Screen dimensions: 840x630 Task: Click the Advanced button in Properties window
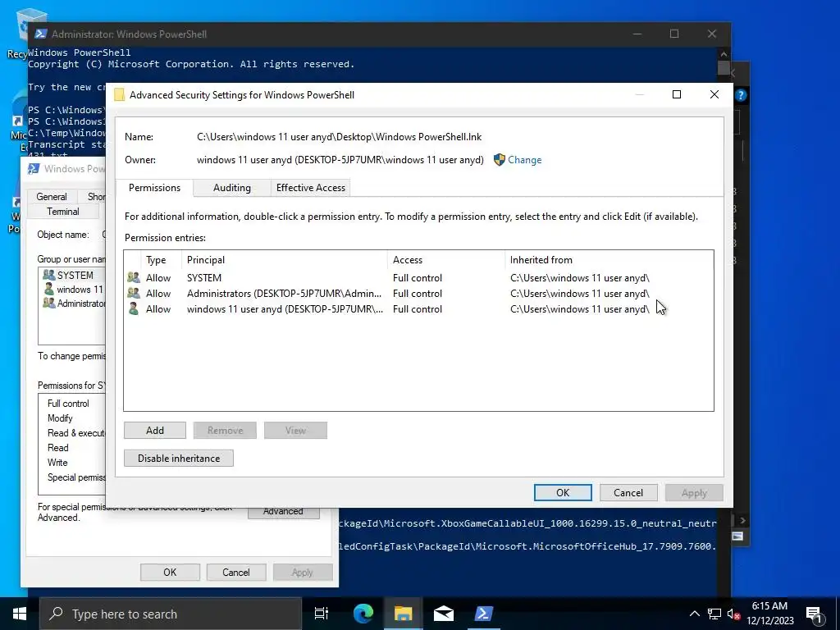tap(283, 512)
